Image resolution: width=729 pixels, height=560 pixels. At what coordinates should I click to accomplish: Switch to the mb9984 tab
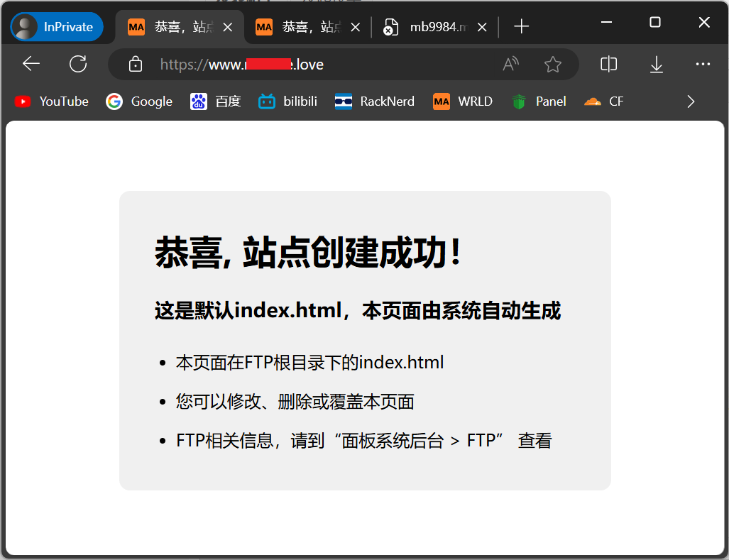pos(434,27)
